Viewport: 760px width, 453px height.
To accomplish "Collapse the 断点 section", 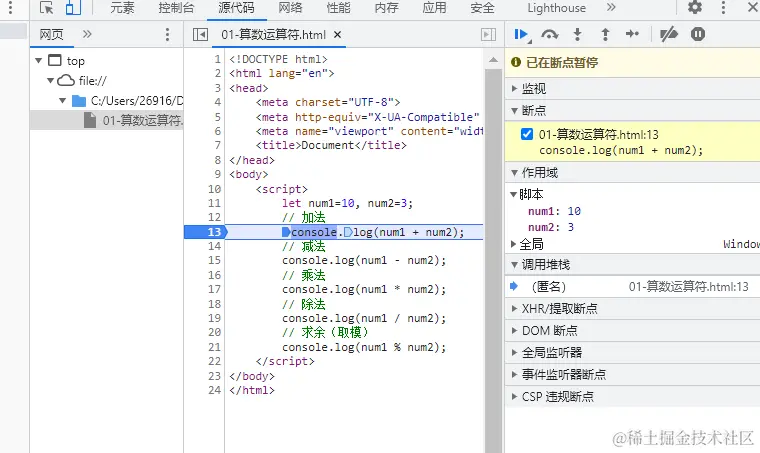I will pyautogui.click(x=632, y=110).
